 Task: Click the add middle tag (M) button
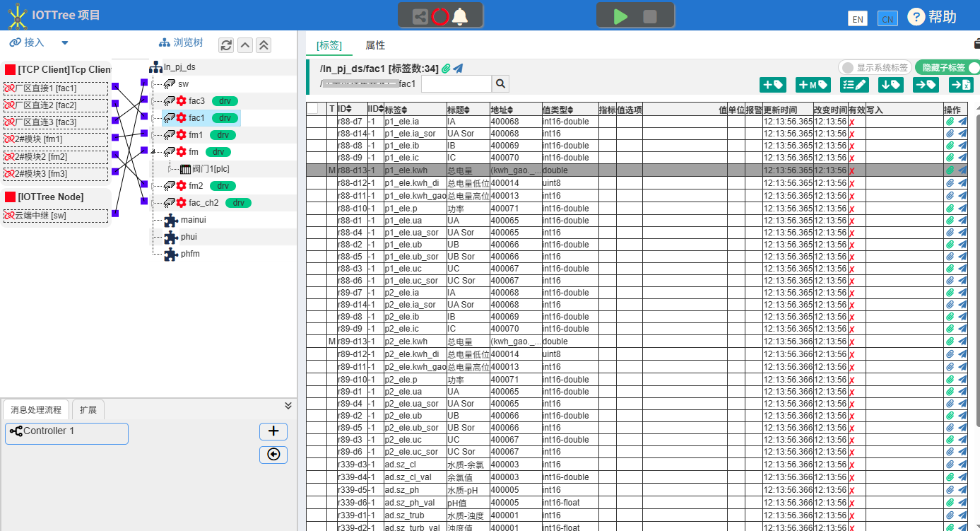pyautogui.click(x=813, y=85)
